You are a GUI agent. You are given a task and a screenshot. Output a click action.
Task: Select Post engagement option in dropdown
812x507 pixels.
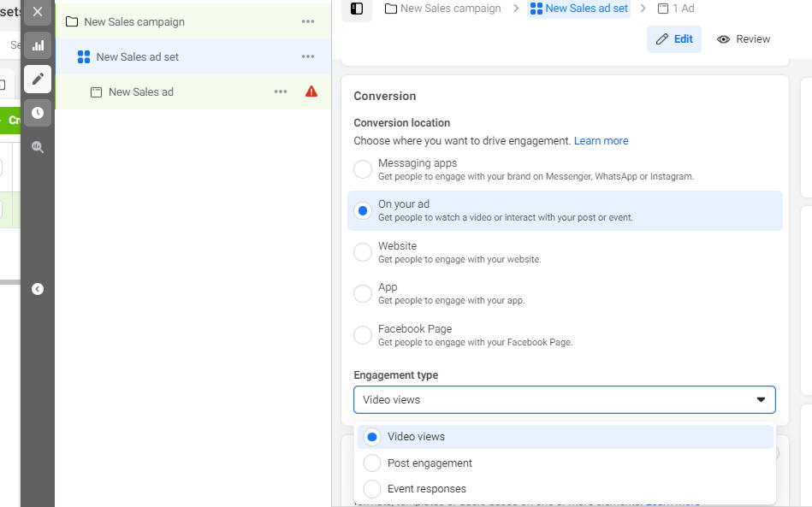pos(430,463)
